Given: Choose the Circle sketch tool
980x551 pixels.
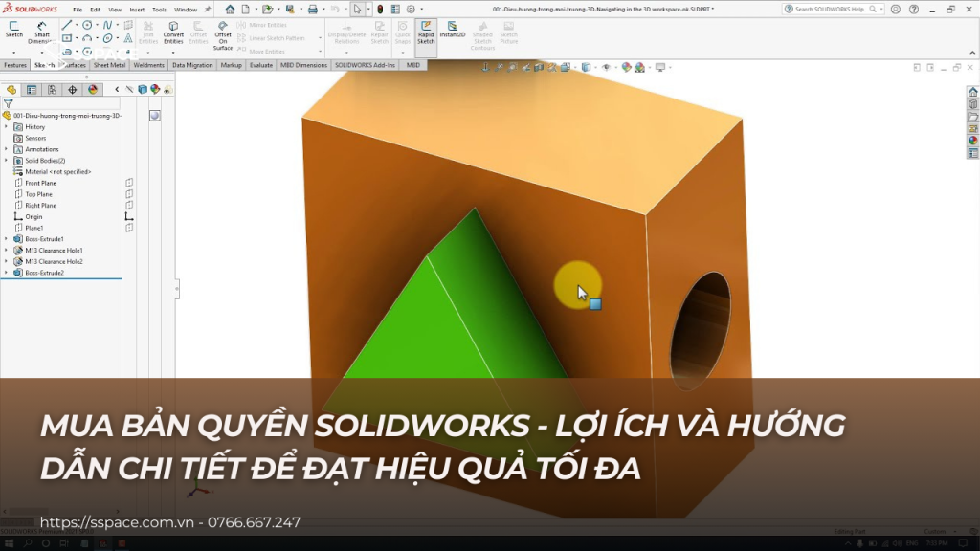Looking at the screenshot, I should (87, 25).
